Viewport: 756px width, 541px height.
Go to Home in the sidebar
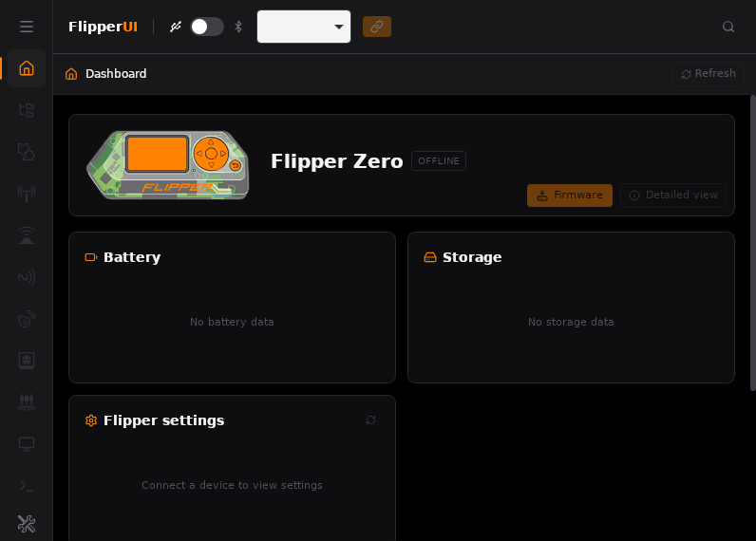tap(27, 68)
